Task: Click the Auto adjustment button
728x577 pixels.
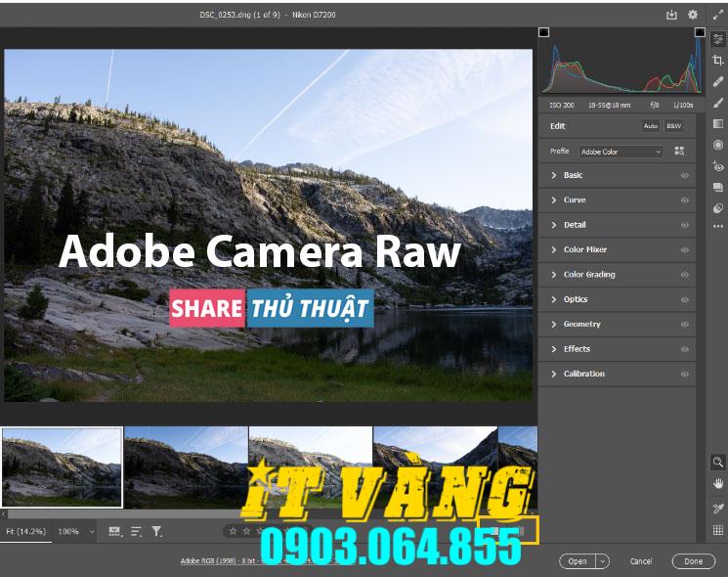Action: point(651,126)
